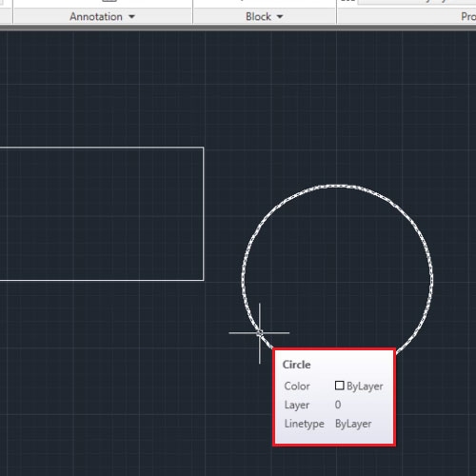
Task: Select the highlighted circle at its top
Action: [x=337, y=186]
